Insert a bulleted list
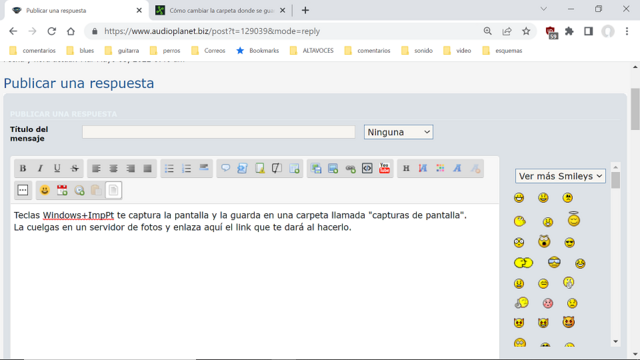The image size is (640, 360). (x=169, y=168)
